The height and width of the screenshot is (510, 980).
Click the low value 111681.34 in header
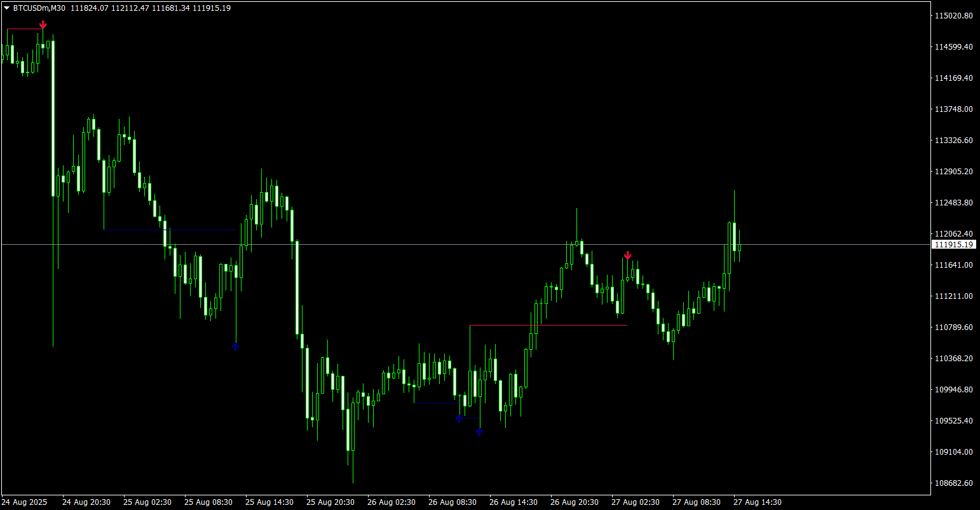pos(170,8)
